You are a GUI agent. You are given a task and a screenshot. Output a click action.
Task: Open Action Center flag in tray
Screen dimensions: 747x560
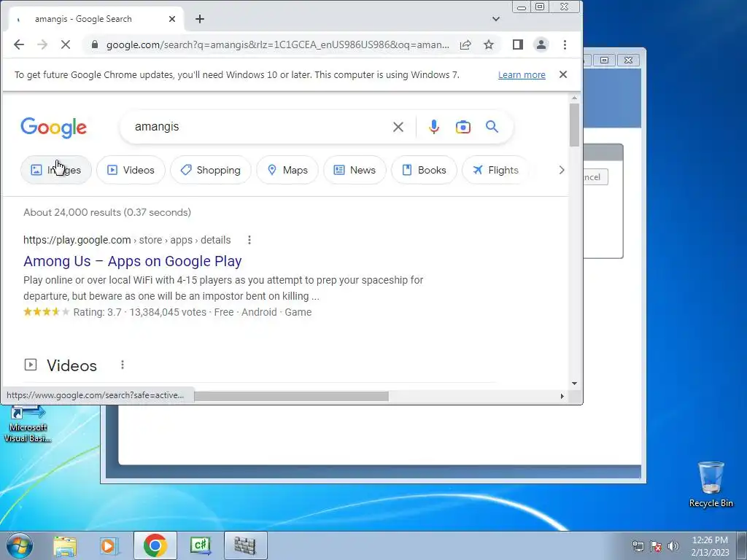(656, 546)
